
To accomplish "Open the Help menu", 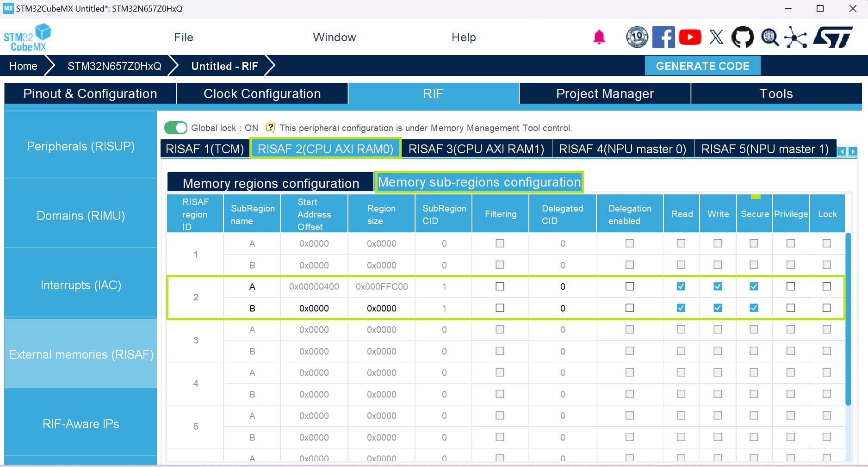I will [464, 37].
